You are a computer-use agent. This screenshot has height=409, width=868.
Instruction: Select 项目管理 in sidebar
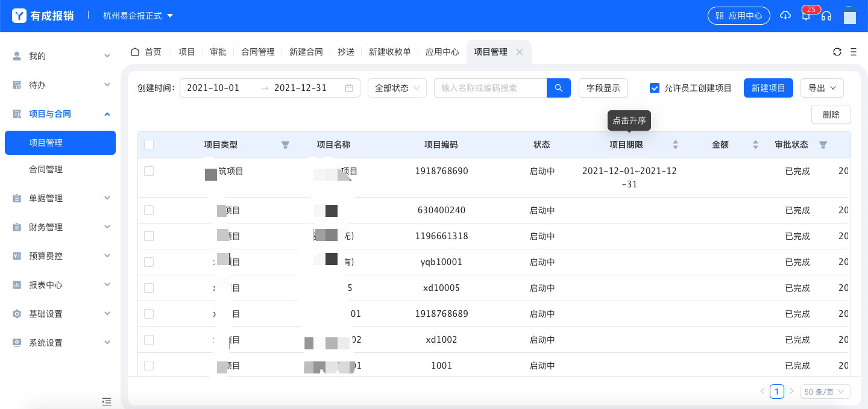(60, 143)
